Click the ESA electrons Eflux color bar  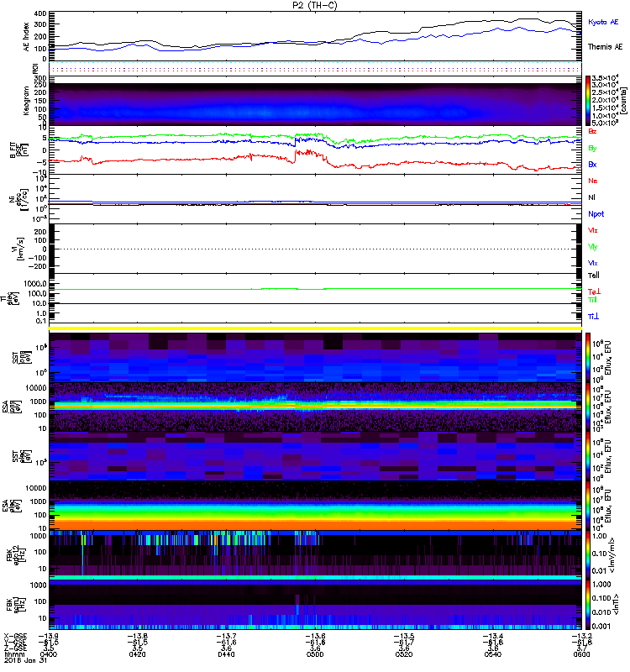click(588, 506)
